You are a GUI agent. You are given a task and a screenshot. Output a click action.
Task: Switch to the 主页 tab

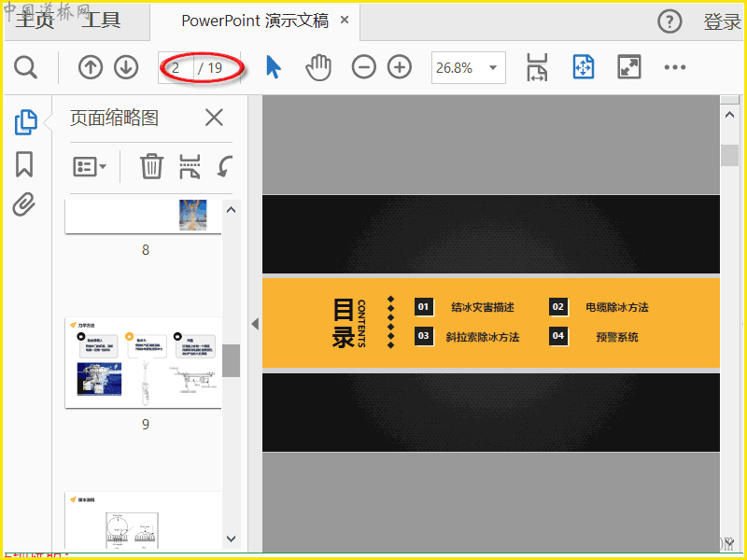35,21
